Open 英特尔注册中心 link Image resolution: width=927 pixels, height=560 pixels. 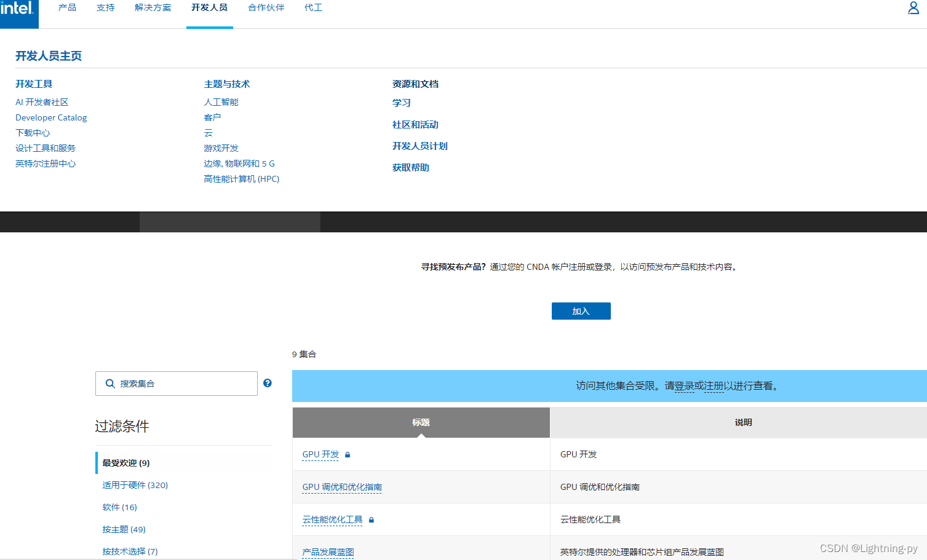pos(46,164)
